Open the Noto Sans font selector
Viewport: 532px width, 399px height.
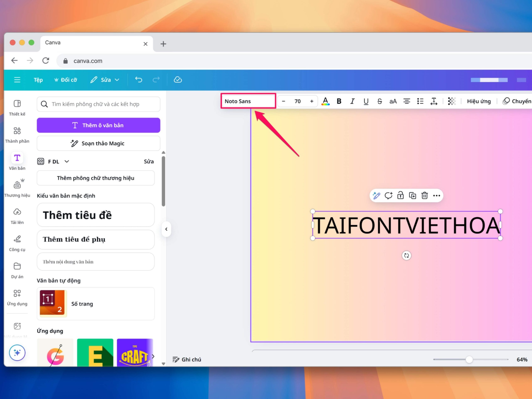point(248,101)
